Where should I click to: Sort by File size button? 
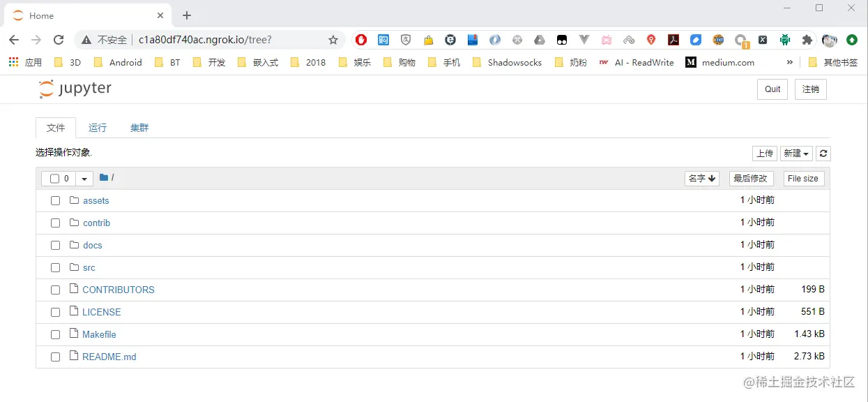(x=803, y=179)
